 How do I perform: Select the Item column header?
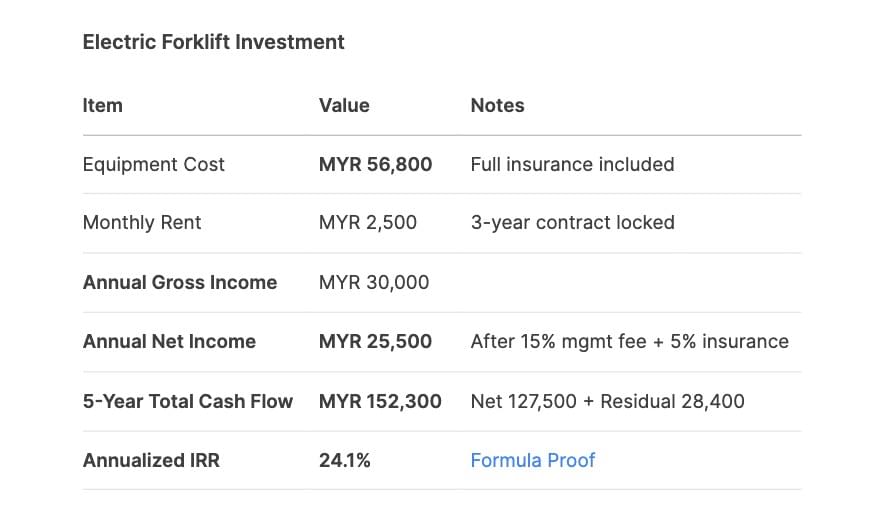click(x=103, y=105)
